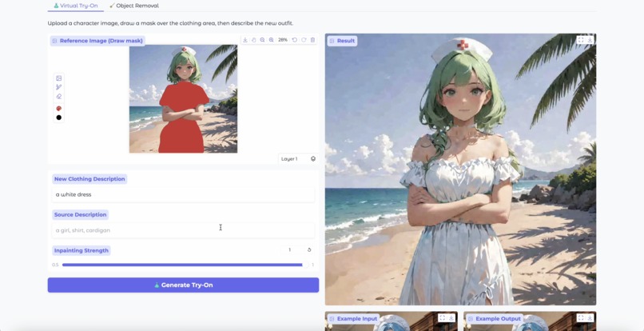The height and width of the screenshot is (331, 644).
Task: Click the 28% zoom level value
Action: tap(283, 40)
